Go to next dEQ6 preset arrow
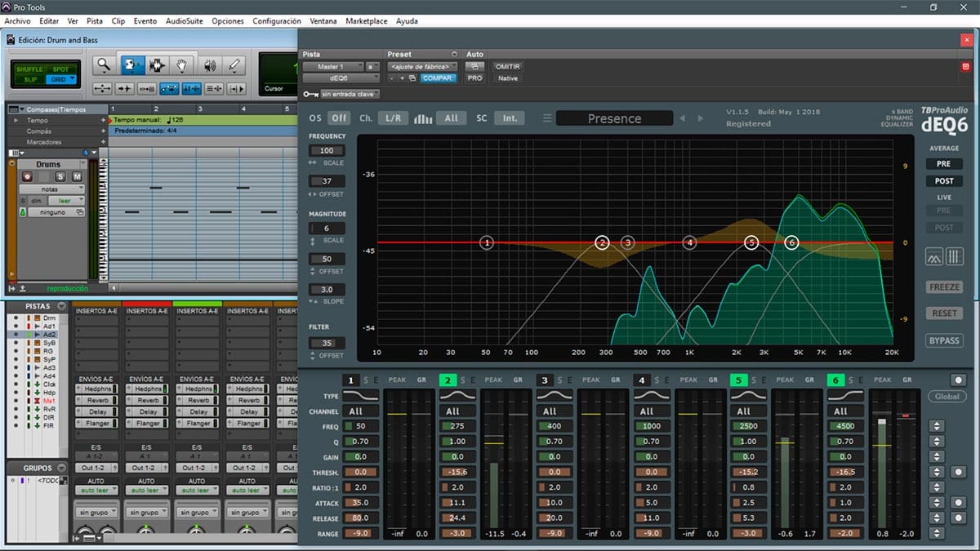Screen dimensions: 980x551 click(x=700, y=118)
